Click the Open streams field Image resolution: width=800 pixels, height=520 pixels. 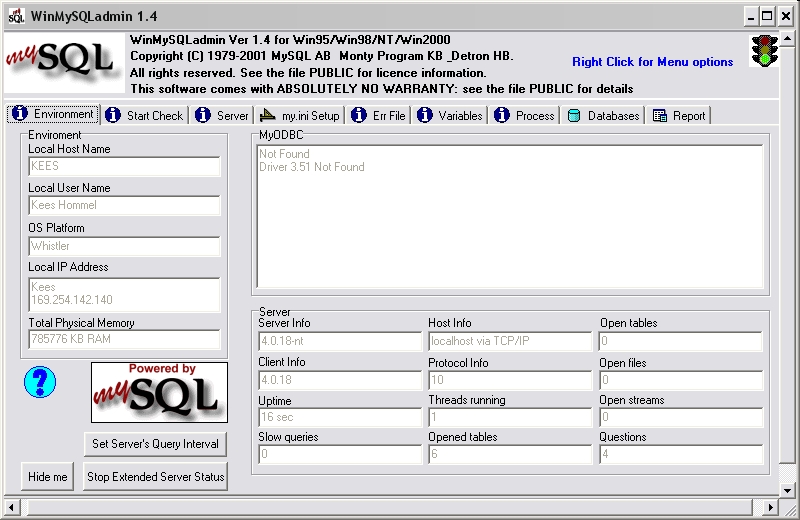tap(681, 417)
